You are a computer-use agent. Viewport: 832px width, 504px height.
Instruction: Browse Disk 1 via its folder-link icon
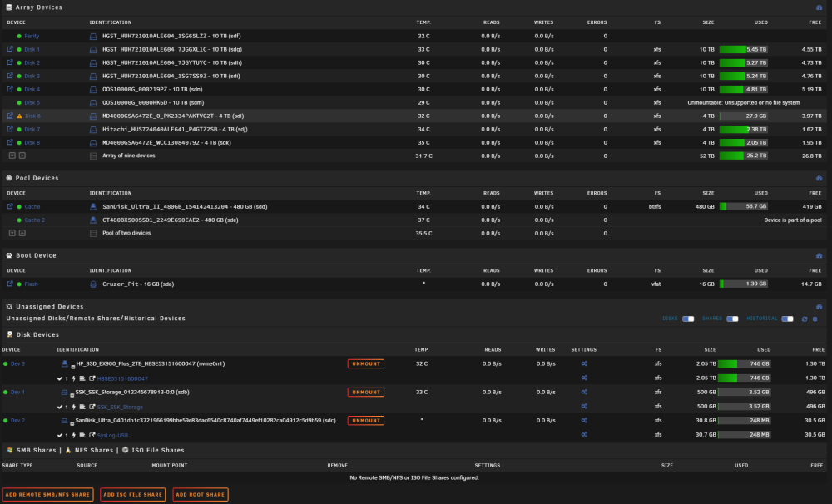coord(9,49)
